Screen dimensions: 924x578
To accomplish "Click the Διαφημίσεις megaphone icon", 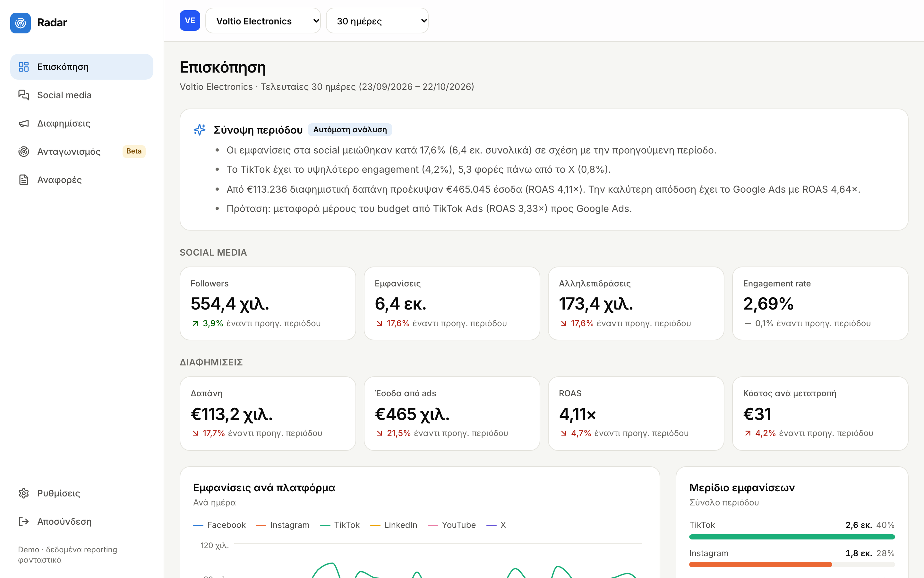I will (24, 124).
